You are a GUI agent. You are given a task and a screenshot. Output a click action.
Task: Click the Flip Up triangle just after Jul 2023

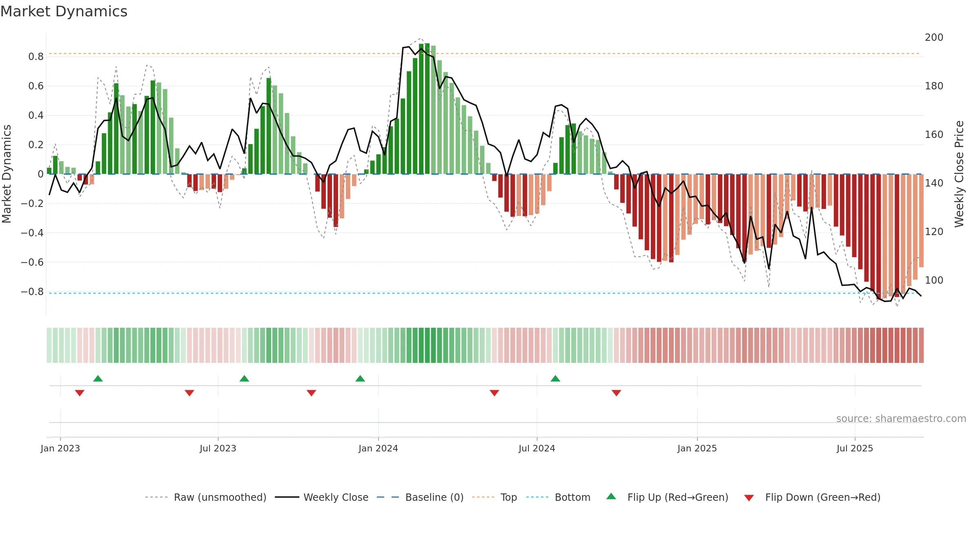pyautogui.click(x=244, y=378)
